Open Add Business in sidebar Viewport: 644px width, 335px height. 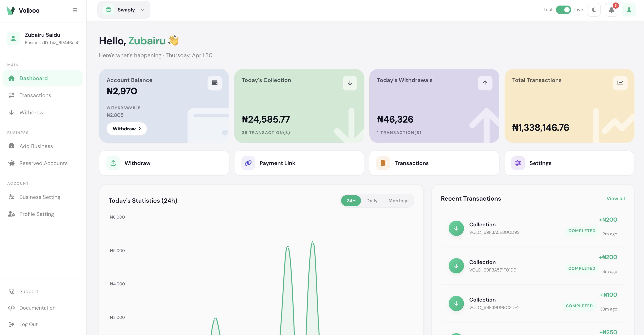point(42,146)
